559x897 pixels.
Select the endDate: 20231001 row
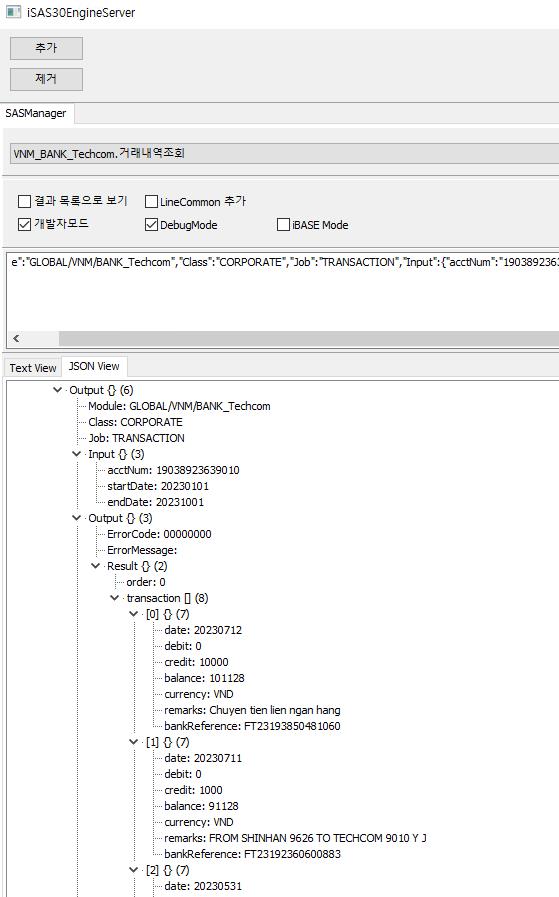[x=156, y=502]
